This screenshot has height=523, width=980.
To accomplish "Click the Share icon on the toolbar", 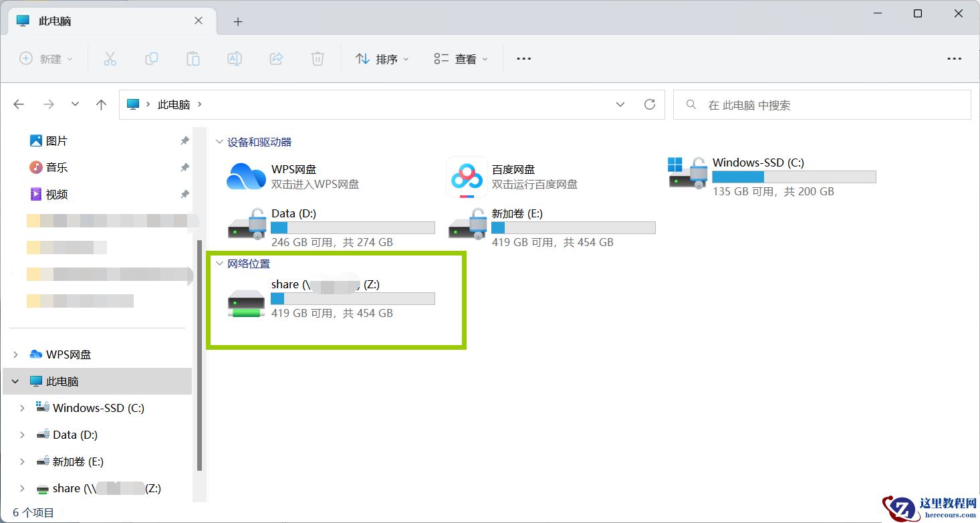I will [276, 59].
